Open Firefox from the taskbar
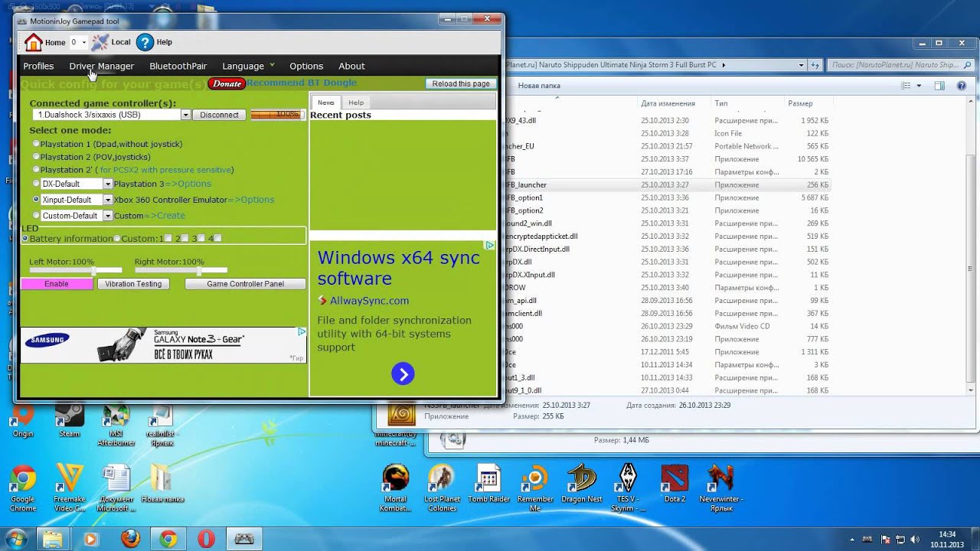Image resolution: width=980 pixels, height=551 pixels. (129, 539)
